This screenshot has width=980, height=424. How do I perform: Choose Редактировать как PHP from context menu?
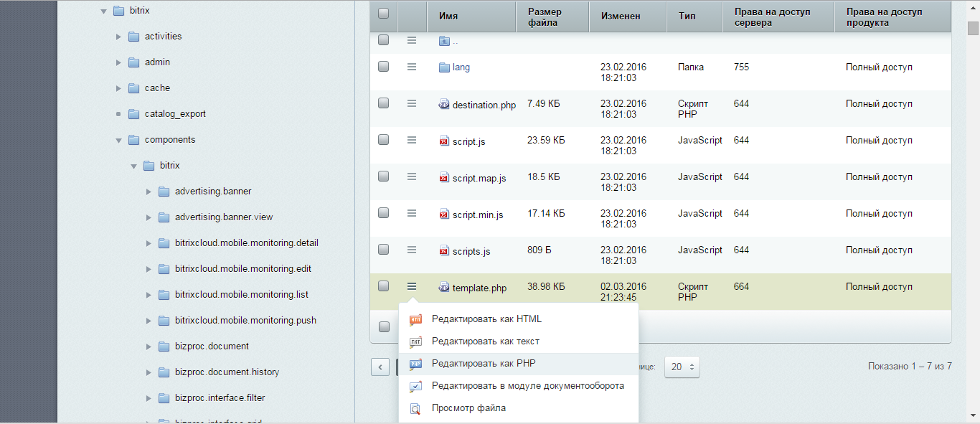(x=518, y=364)
